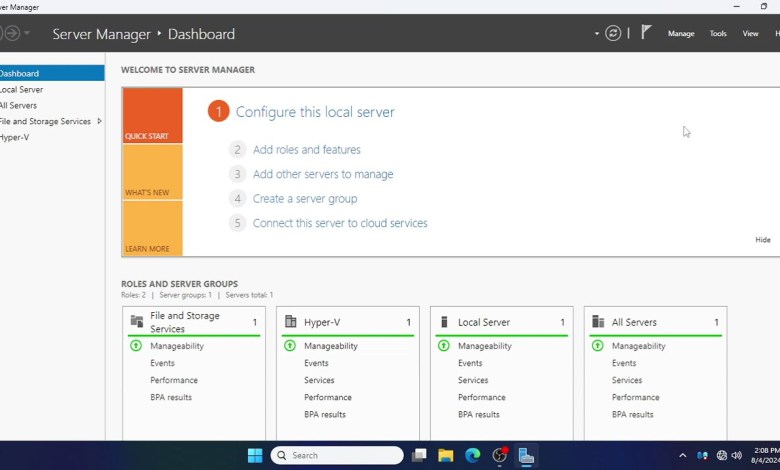Click All Servers manageability green status icon

coord(597,345)
